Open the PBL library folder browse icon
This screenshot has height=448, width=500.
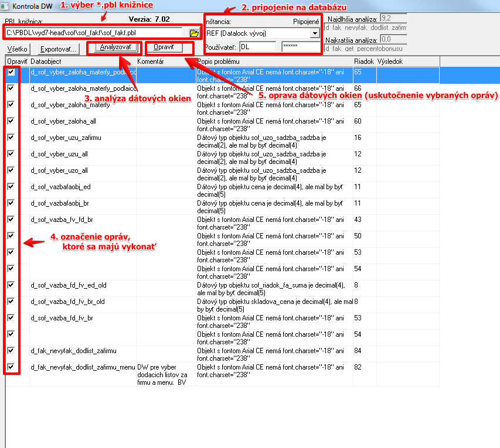194,33
